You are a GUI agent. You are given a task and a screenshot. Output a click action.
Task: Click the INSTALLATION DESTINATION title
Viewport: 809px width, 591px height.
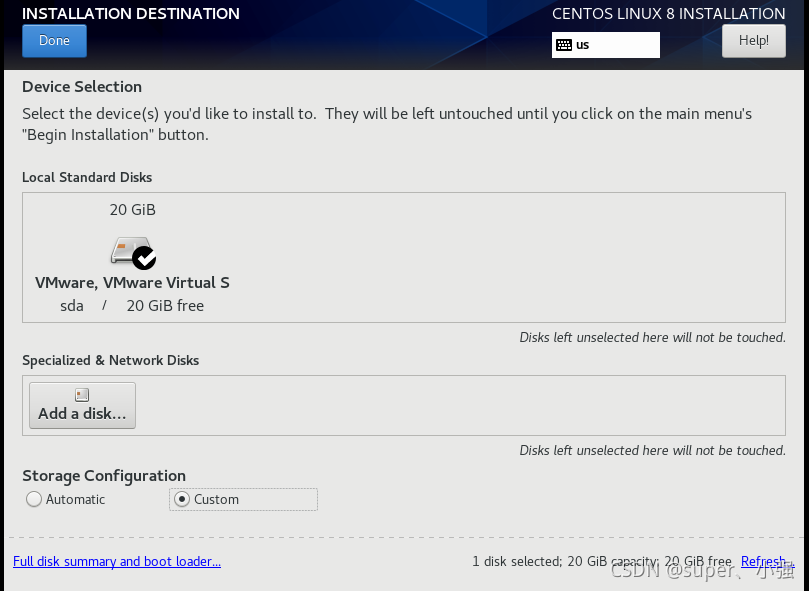131,13
